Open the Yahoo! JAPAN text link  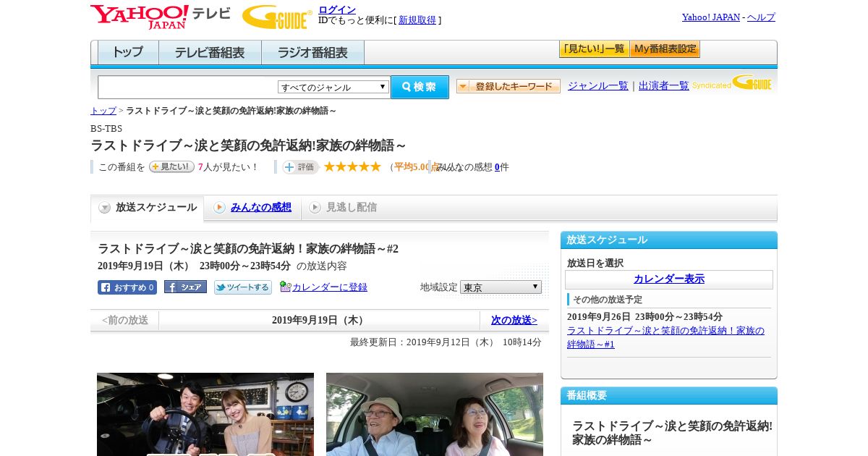pyautogui.click(x=711, y=17)
